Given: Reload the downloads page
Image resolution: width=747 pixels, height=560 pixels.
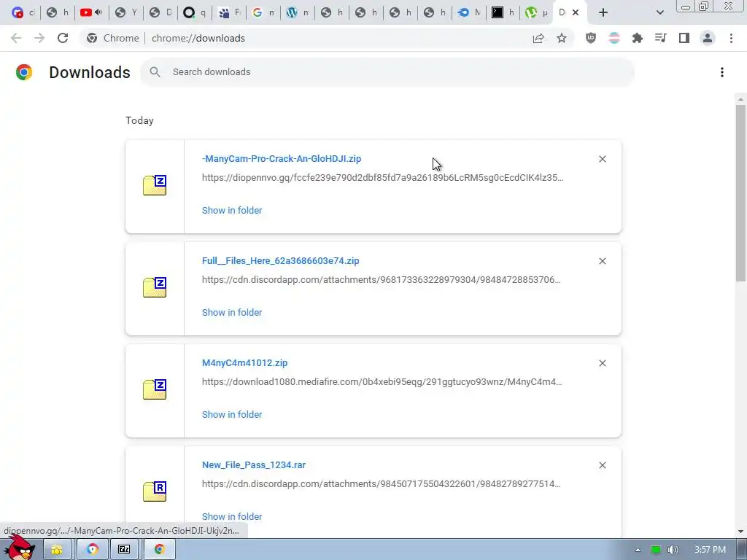Looking at the screenshot, I should click(63, 38).
